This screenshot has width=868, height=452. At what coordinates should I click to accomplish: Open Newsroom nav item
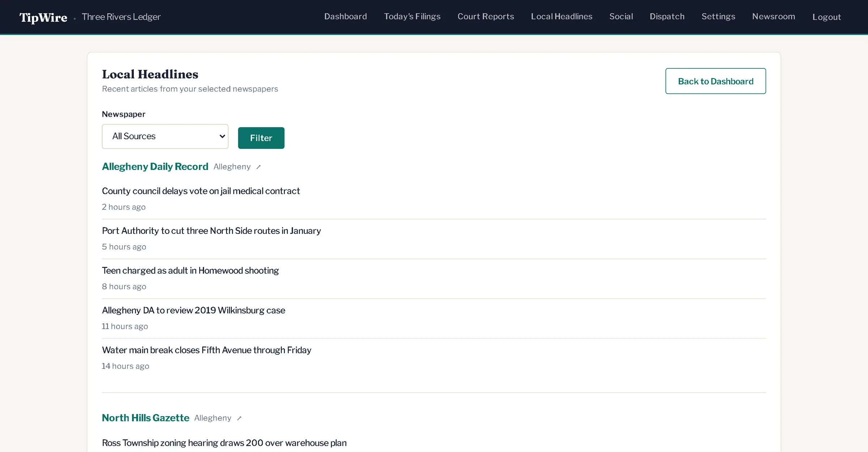[774, 17]
